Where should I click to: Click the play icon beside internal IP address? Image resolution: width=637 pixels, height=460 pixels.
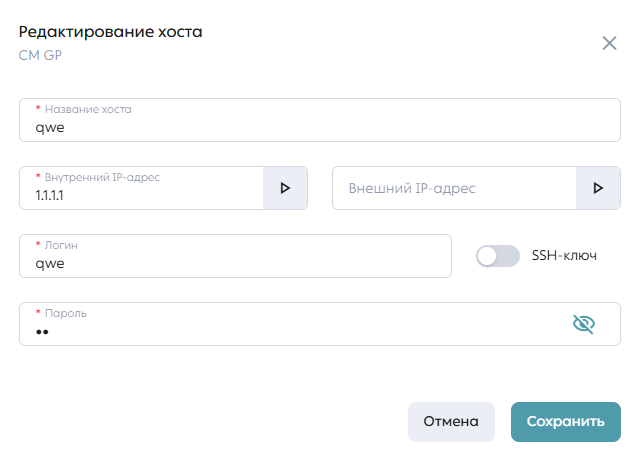point(285,188)
